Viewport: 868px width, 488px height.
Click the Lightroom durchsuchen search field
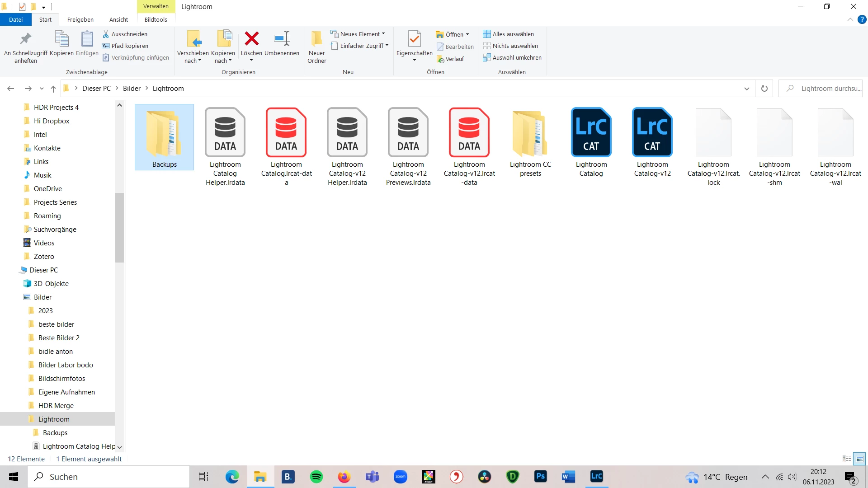click(x=827, y=89)
